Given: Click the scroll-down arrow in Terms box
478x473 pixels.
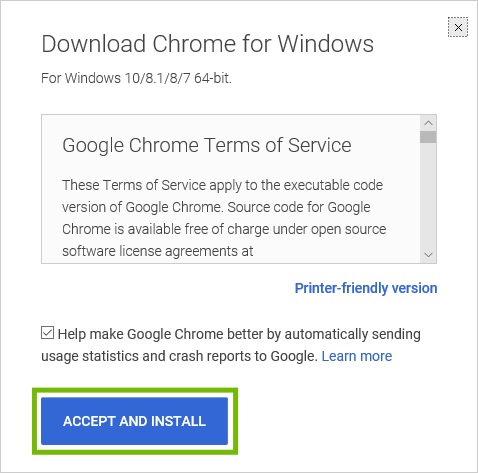Looking at the screenshot, I should (428, 255).
